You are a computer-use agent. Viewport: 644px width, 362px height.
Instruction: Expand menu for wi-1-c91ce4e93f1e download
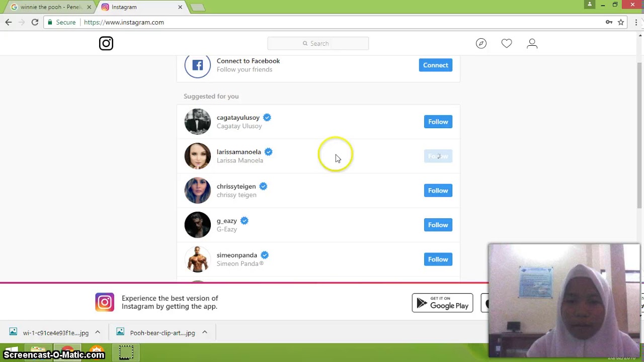coord(98,332)
